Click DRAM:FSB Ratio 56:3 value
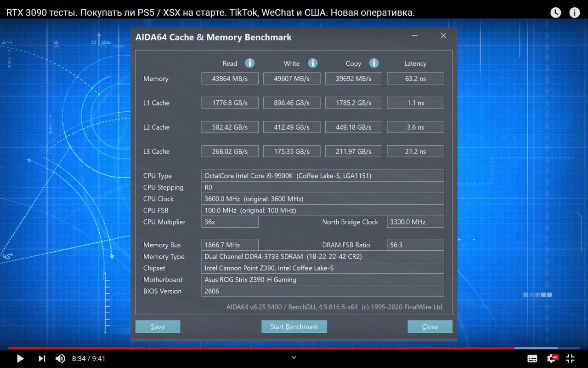The width and height of the screenshot is (588, 368). coord(416,245)
